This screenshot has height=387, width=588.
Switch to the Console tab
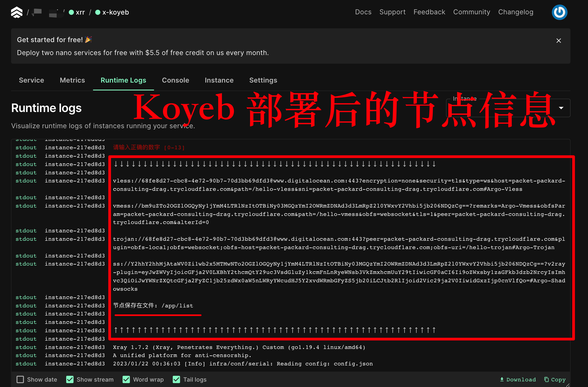pyautogui.click(x=175, y=80)
